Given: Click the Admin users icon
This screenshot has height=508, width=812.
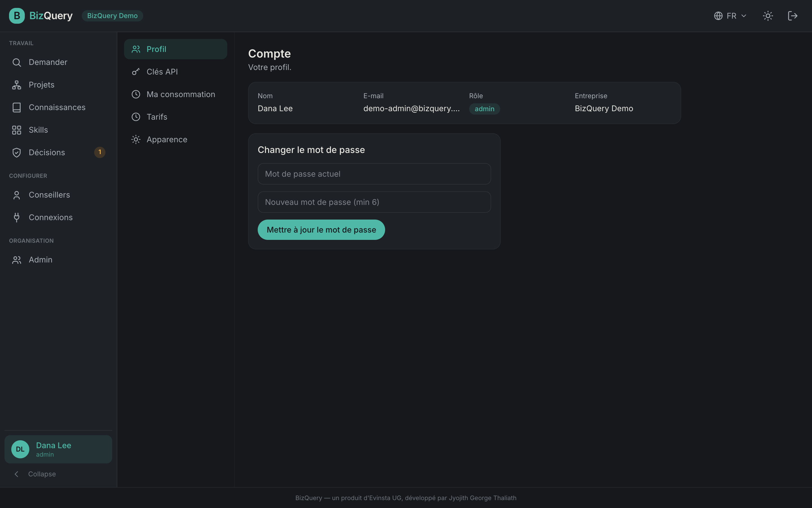Looking at the screenshot, I should point(17,260).
